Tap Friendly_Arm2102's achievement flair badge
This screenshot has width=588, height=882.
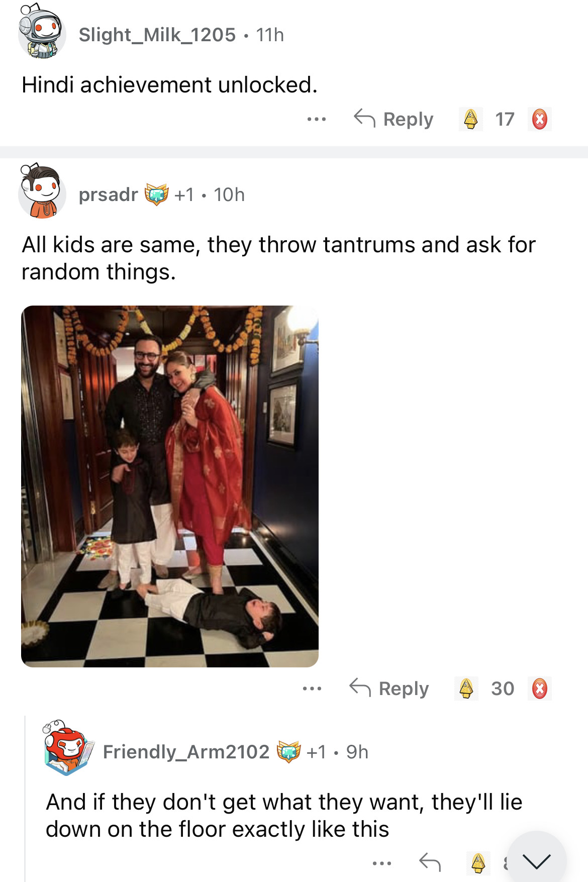click(x=288, y=752)
